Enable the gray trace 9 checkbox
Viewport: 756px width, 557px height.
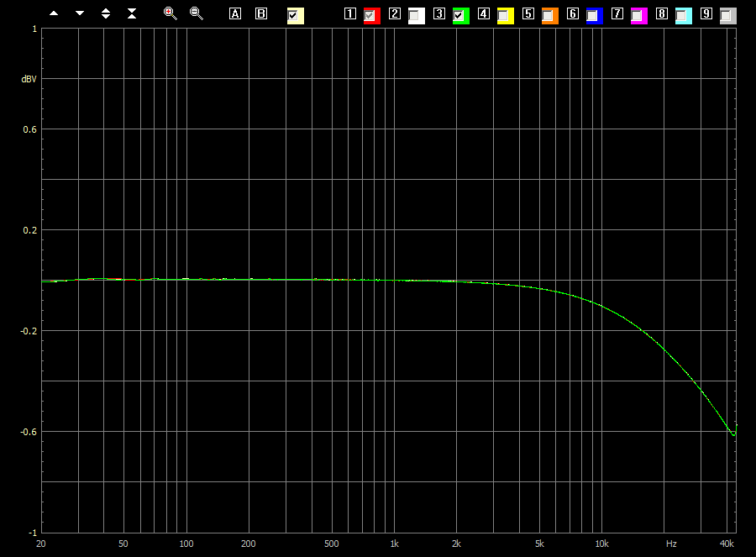click(726, 15)
